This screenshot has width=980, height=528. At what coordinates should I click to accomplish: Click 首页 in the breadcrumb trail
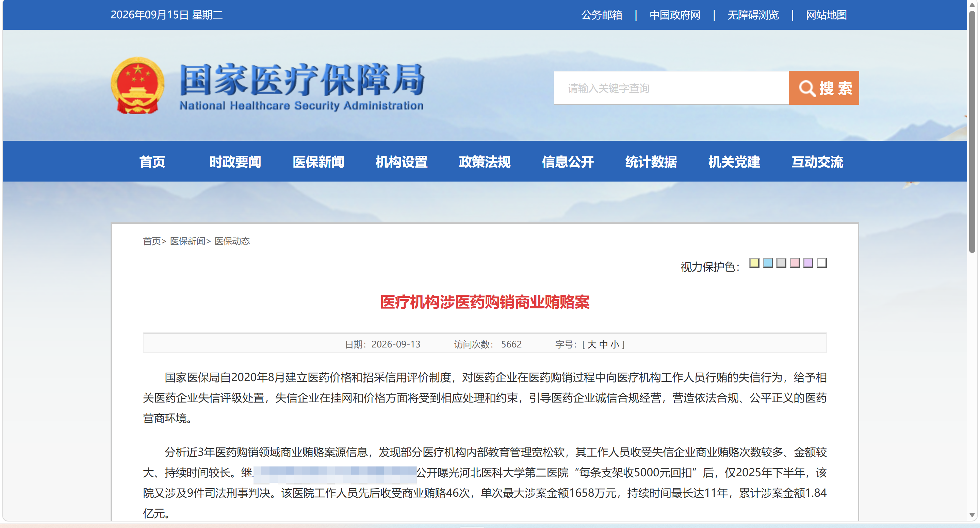[152, 241]
